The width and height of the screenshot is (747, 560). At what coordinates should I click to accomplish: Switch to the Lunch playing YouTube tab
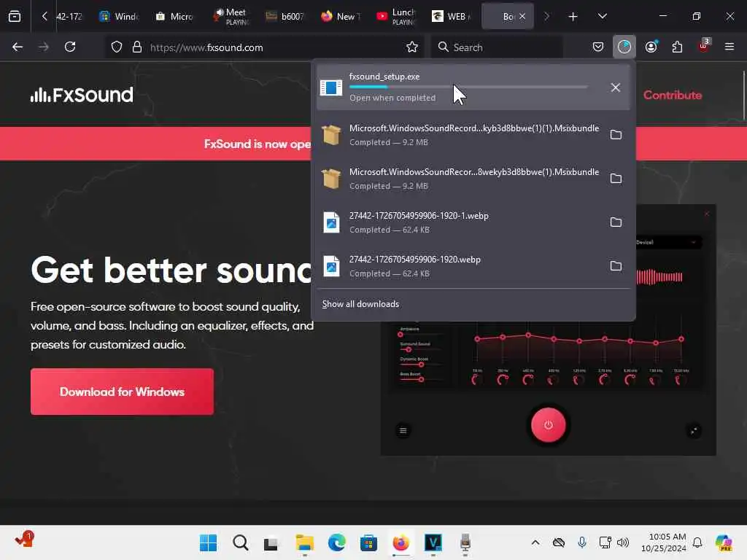point(395,17)
